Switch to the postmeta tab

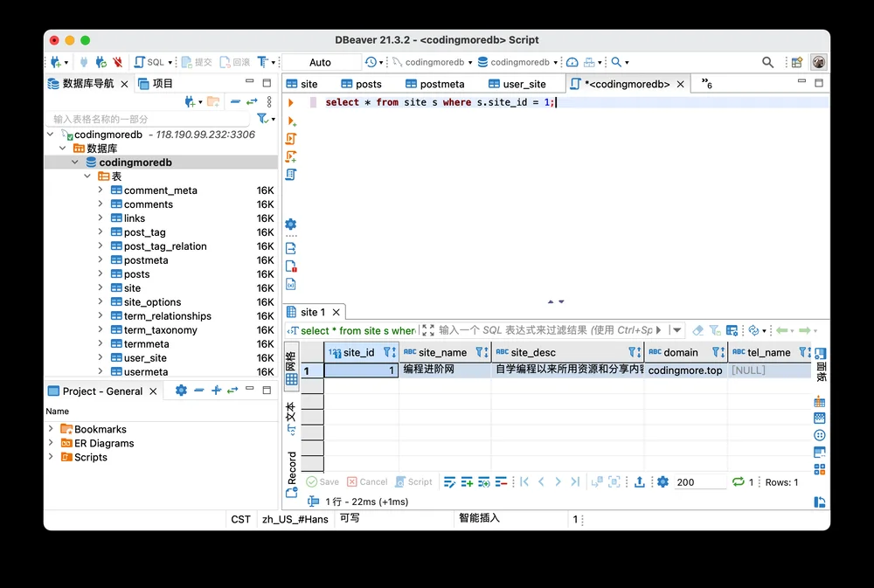pyautogui.click(x=435, y=84)
